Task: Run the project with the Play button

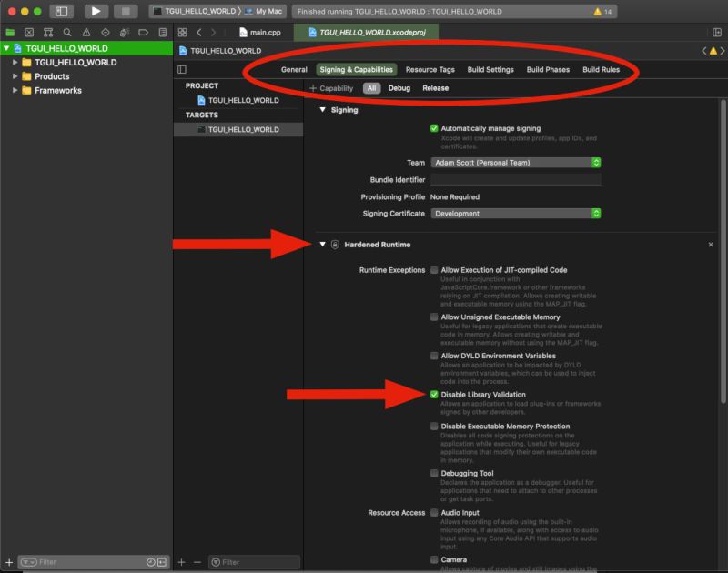Action: coord(96,11)
